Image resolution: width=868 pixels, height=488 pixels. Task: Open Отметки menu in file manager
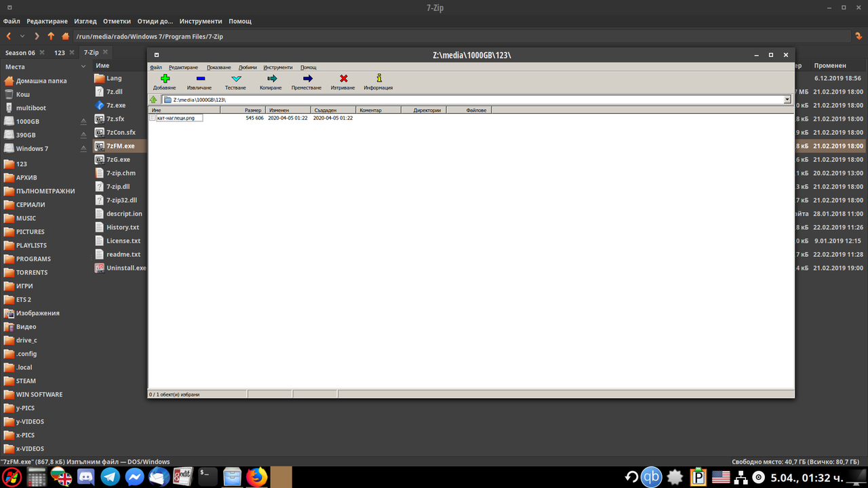117,21
